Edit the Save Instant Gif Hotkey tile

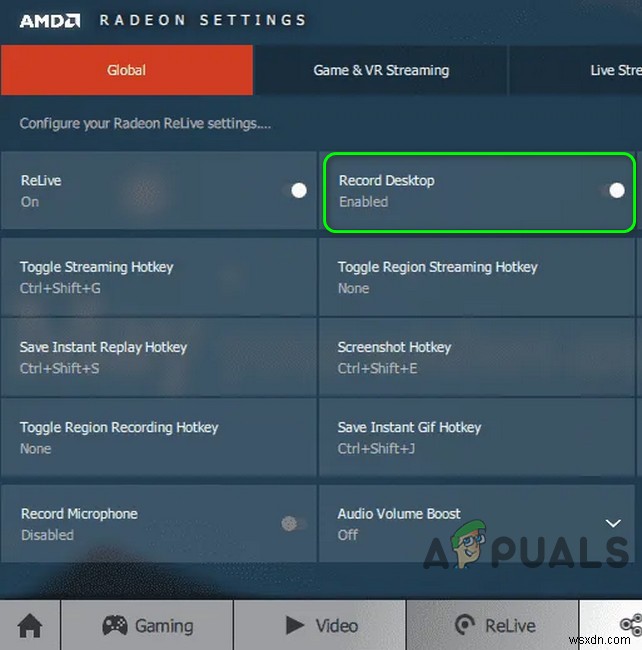tap(477, 437)
